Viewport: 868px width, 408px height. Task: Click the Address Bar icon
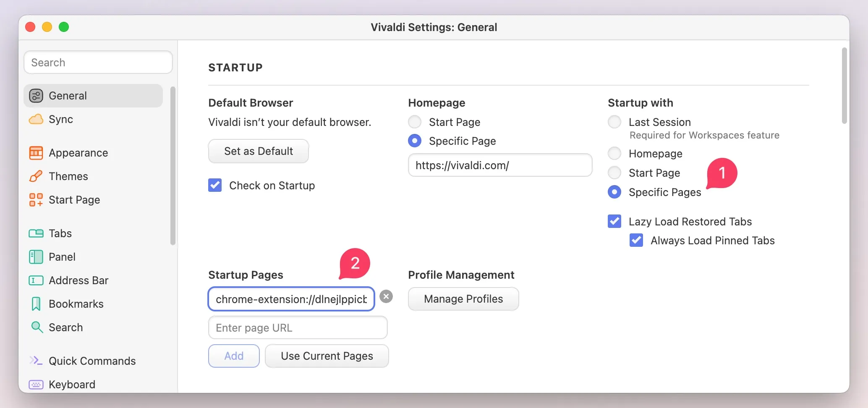[x=36, y=280]
